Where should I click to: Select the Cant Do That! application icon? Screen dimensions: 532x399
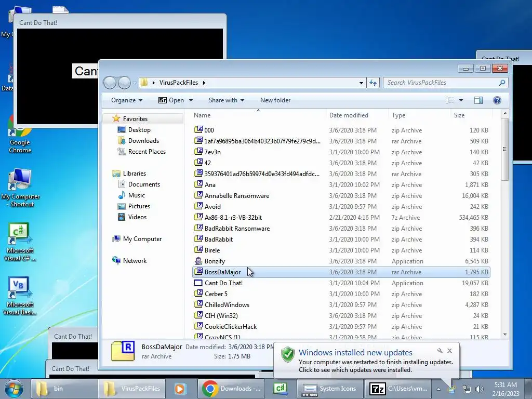tap(198, 283)
